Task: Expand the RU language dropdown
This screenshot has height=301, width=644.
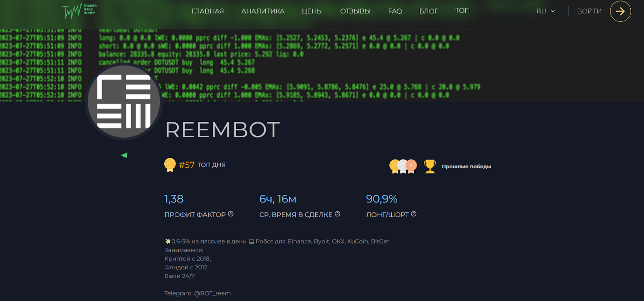Action: pos(546,11)
